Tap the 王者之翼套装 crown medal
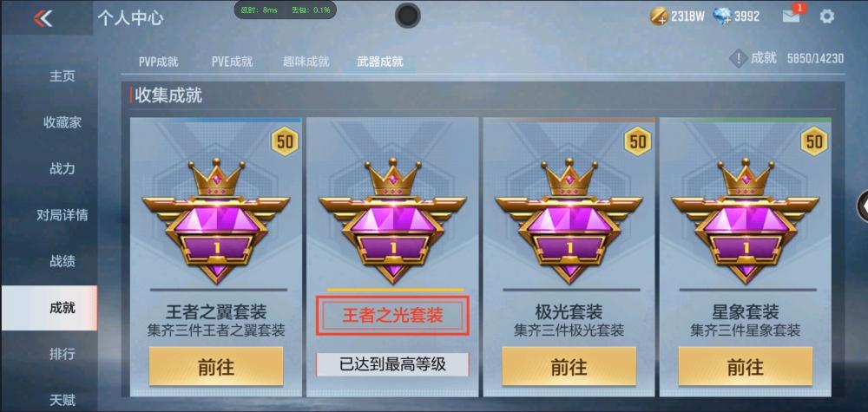The image size is (868, 412). (x=216, y=220)
